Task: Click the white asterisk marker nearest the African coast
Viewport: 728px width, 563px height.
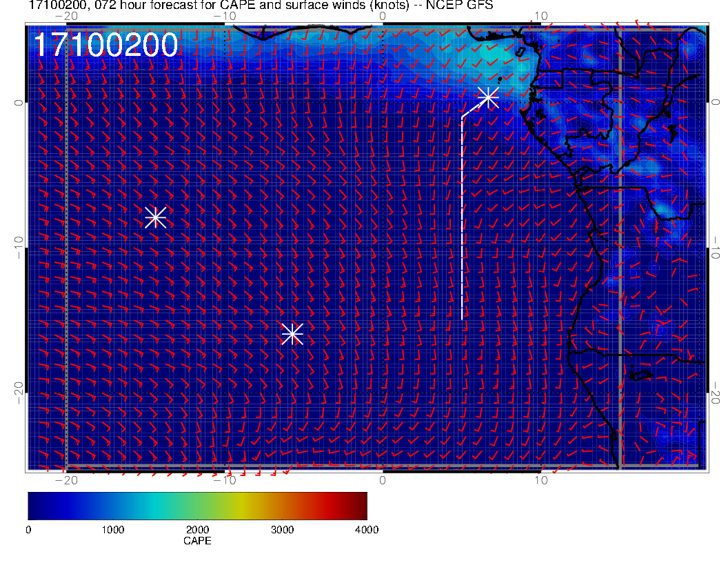Action: pyautogui.click(x=488, y=97)
